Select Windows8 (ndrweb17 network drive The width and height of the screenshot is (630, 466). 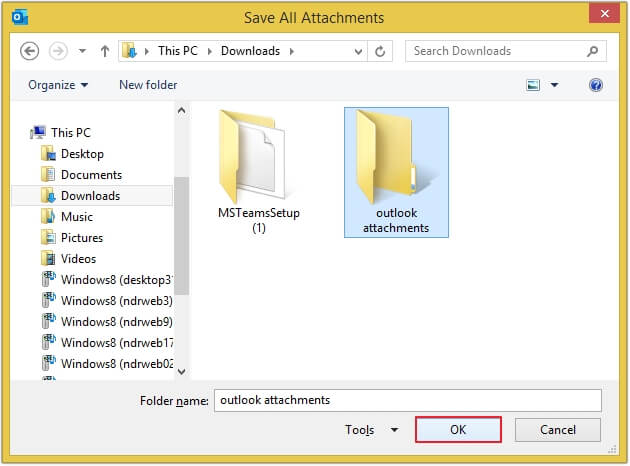point(107,342)
